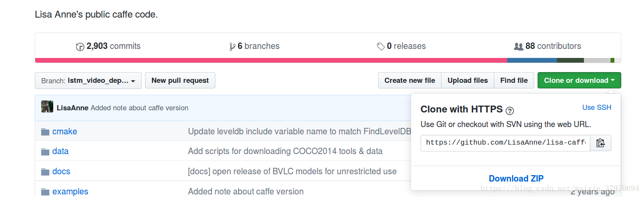Image resolution: width=644 pixels, height=197 pixels.
Task: Open the Branch selector dropdown
Action: [x=88, y=81]
